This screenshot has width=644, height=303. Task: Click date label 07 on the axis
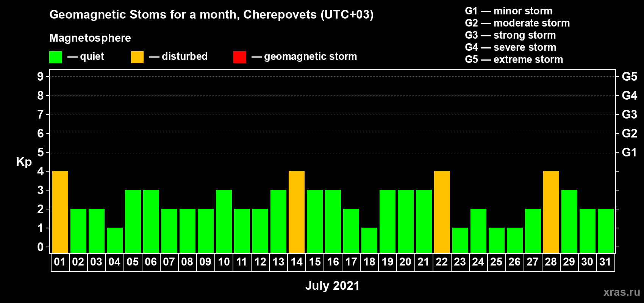click(x=169, y=262)
